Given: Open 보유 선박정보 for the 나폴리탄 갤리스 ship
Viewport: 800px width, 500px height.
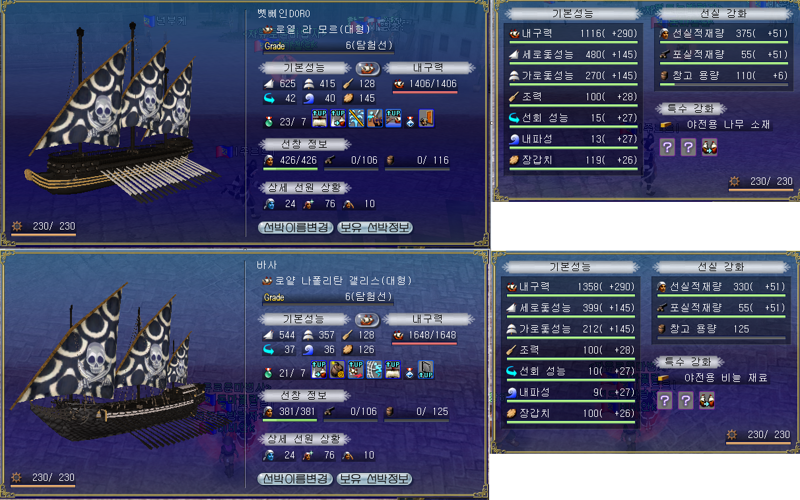Looking at the screenshot, I should 374,479.
